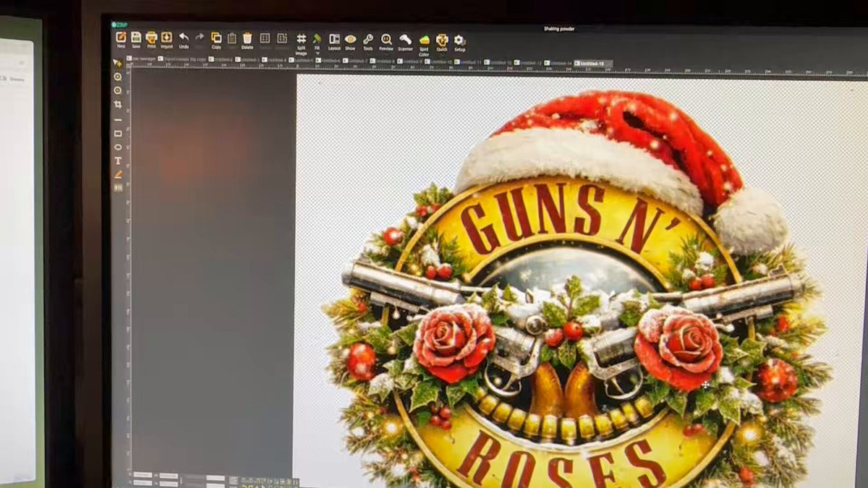Select the barcode tool in left toolbar

pos(118,187)
